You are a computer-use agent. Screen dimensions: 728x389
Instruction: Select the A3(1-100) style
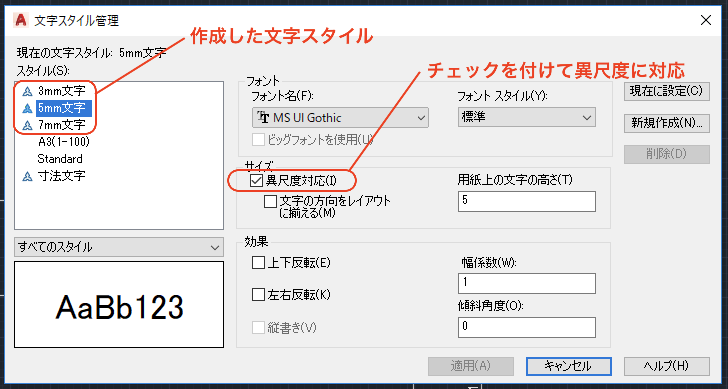[x=64, y=142]
